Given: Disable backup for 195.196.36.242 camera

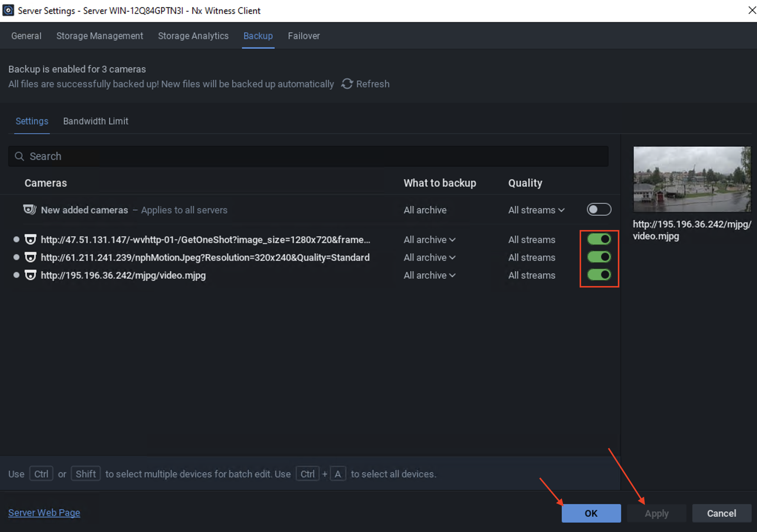Looking at the screenshot, I should [599, 275].
